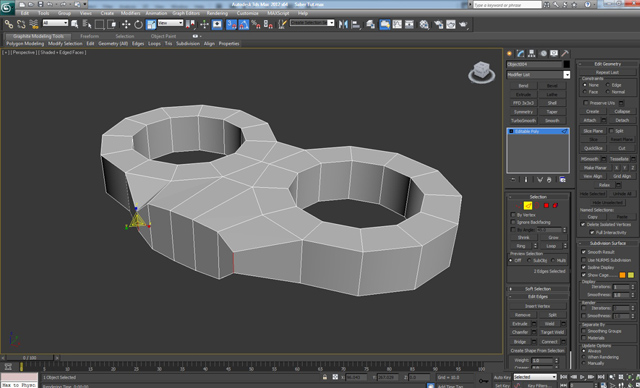The image size is (640, 388).
Task: Open the Utilities hammer panel tab
Action: (565, 53)
